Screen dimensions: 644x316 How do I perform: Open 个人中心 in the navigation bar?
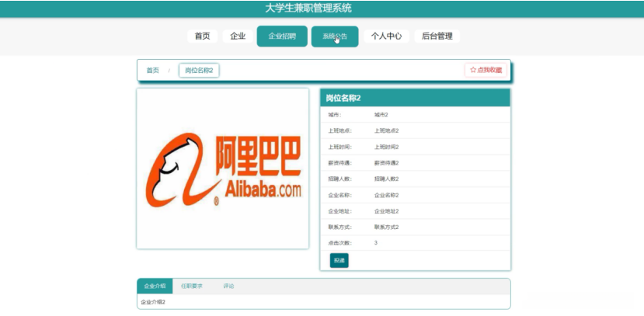387,36
